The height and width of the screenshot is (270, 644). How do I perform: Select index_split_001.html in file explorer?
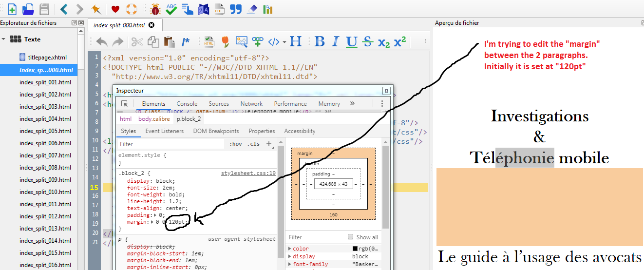(45, 82)
